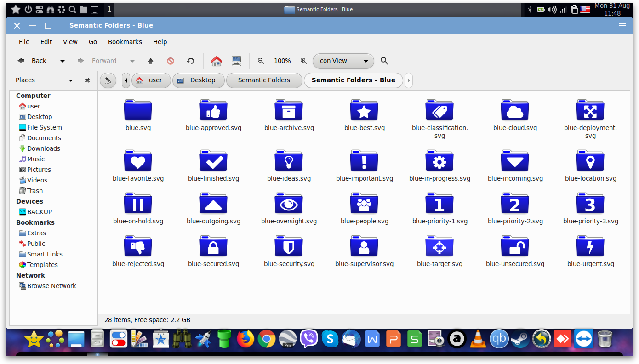
Task: Select the blue-archive.svg folder icon
Action: 289,110
